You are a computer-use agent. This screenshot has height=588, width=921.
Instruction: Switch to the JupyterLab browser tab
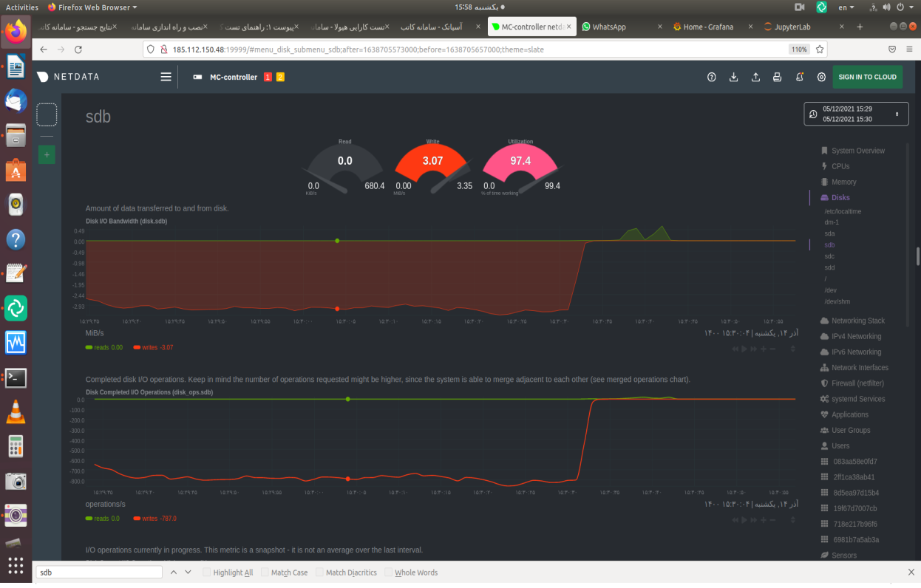pyautogui.click(x=792, y=27)
